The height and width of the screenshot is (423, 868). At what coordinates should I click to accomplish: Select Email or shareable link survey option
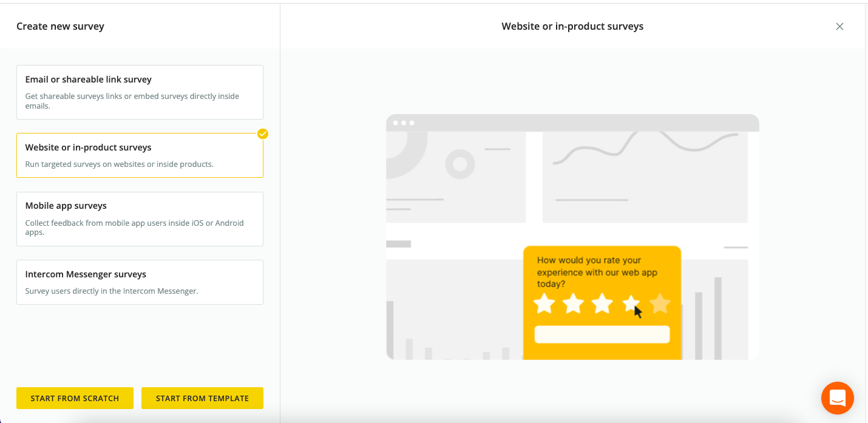coord(140,92)
